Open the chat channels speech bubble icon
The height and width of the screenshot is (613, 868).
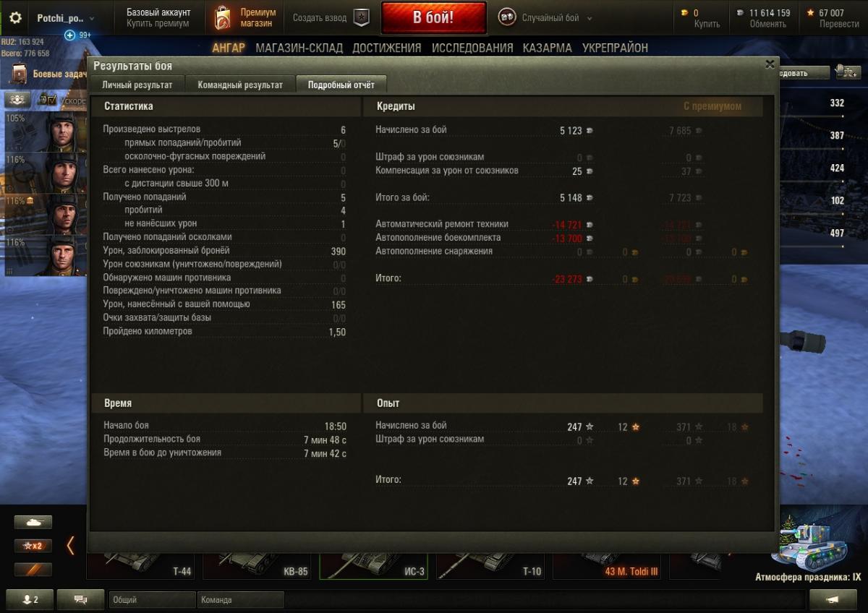click(x=80, y=599)
